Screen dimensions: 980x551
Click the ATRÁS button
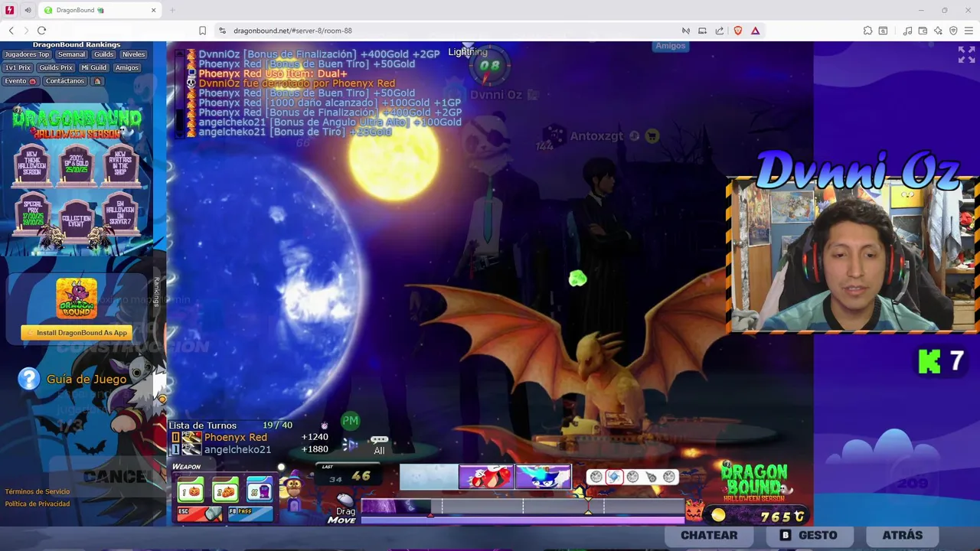coord(903,536)
